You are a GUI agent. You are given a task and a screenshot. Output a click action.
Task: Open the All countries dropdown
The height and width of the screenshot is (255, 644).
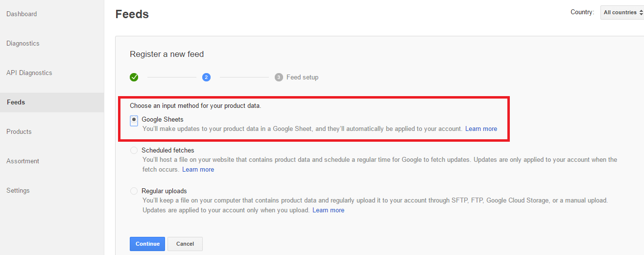click(x=622, y=12)
